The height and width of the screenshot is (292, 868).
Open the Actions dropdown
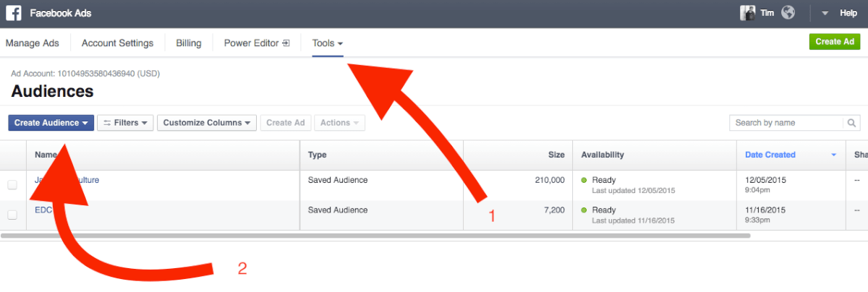[339, 123]
